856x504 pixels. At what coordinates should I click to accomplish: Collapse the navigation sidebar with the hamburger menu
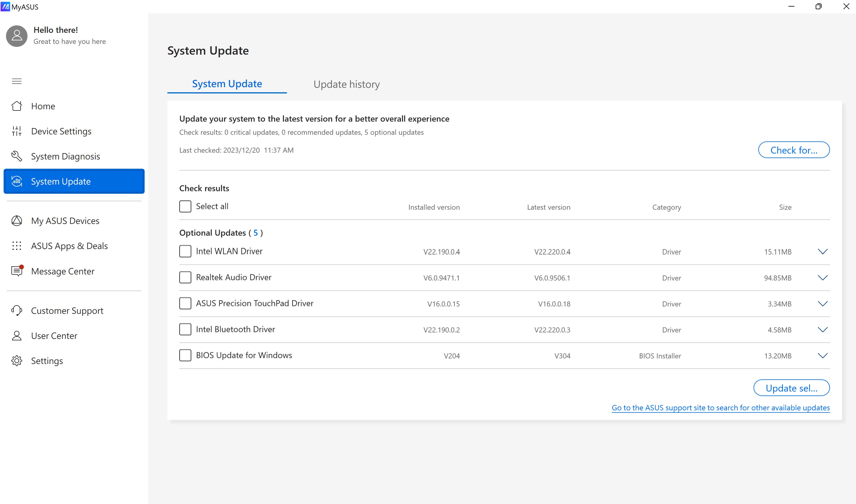16,81
